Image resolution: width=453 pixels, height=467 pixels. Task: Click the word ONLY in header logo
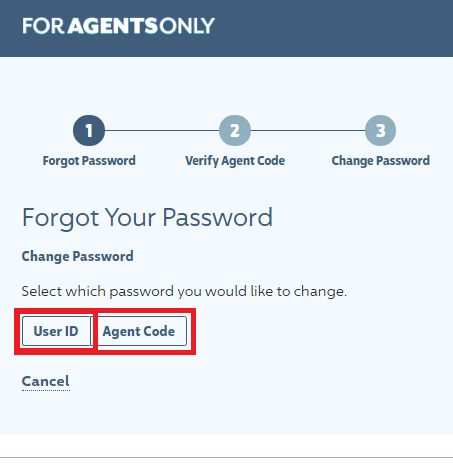point(187,26)
